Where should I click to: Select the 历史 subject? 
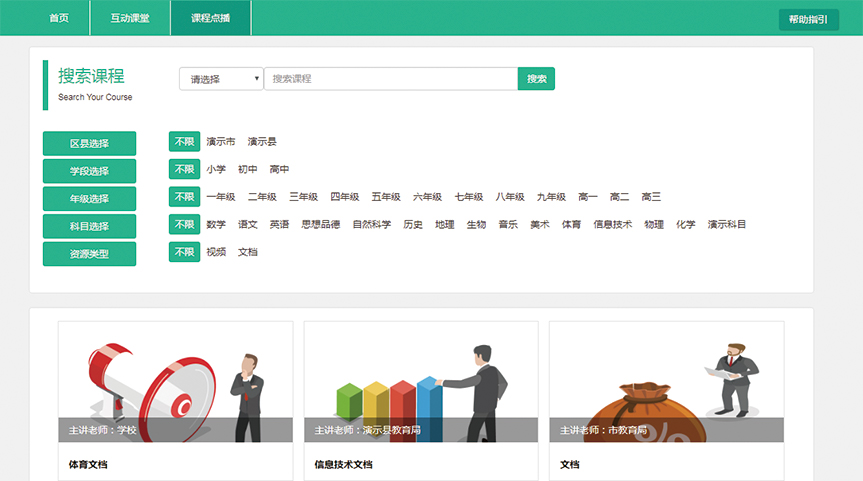(413, 224)
